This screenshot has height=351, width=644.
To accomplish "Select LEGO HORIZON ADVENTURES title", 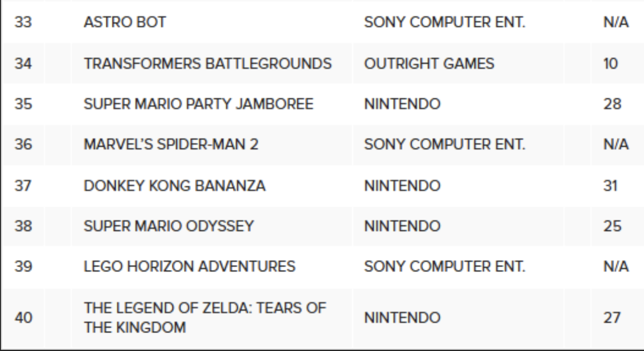I will [x=190, y=266].
